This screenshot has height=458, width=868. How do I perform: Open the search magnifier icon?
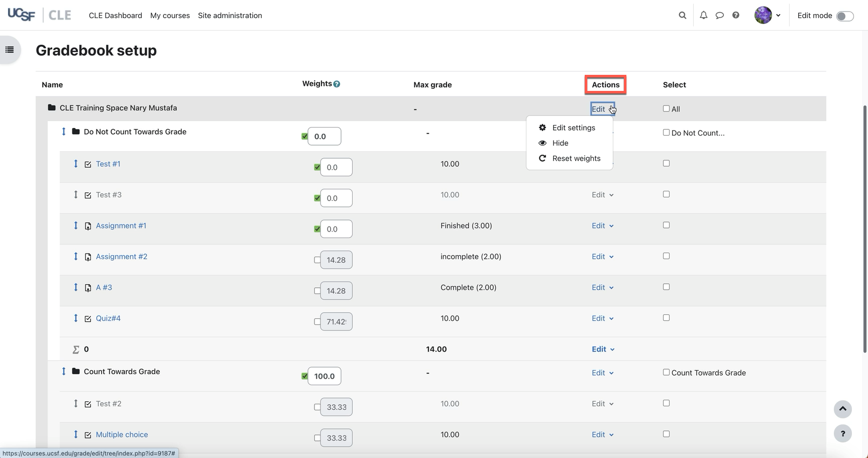click(x=682, y=15)
